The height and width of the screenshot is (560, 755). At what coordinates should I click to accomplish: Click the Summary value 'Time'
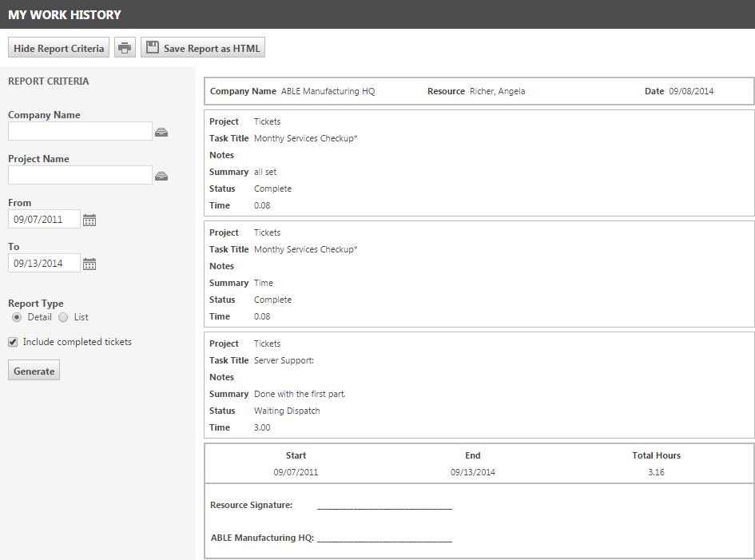(264, 283)
